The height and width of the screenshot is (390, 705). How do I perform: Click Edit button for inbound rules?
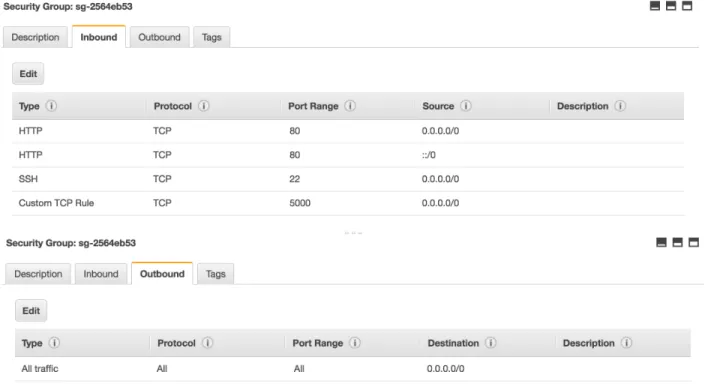coord(28,74)
